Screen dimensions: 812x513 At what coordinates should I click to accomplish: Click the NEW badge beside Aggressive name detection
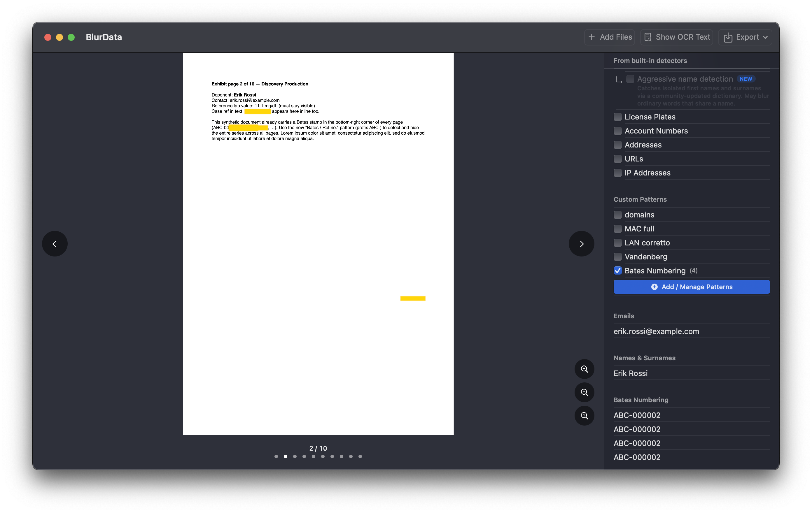pyautogui.click(x=745, y=79)
